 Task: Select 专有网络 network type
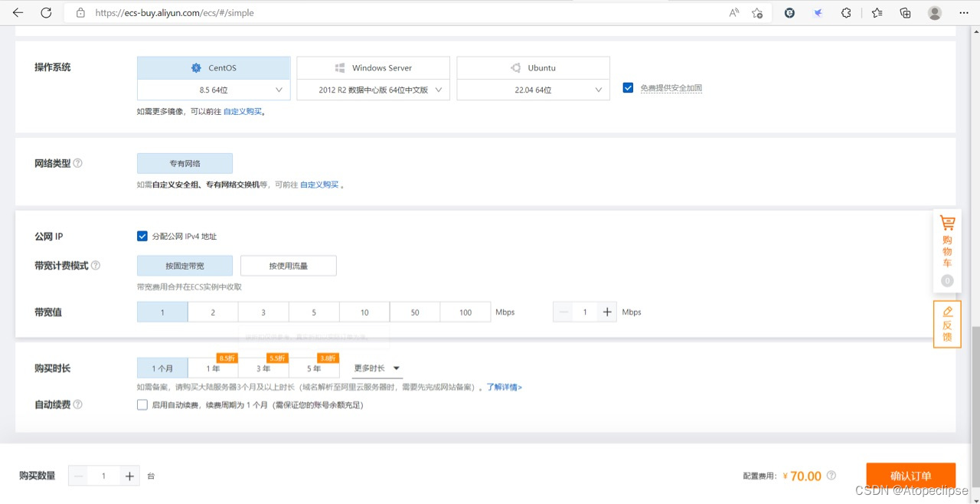tap(185, 163)
